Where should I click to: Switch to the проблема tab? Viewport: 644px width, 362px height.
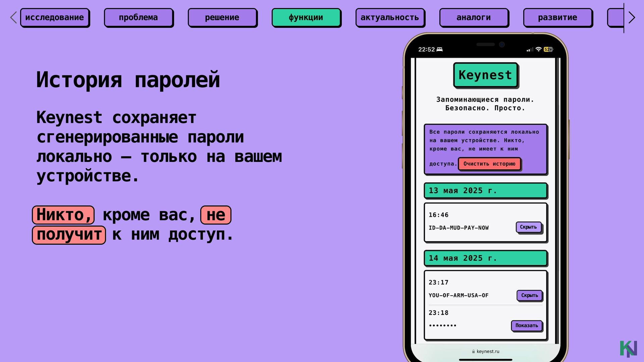pos(138,17)
